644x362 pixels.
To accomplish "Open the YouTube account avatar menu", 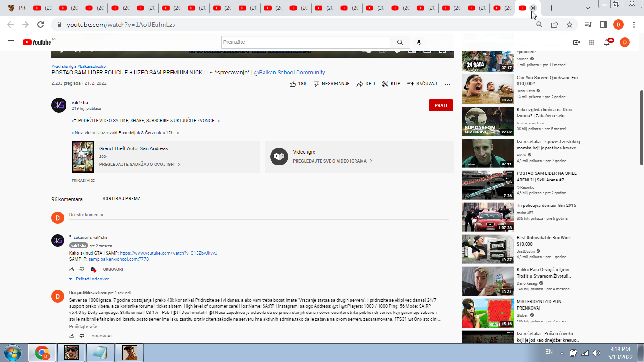I will 625,42.
